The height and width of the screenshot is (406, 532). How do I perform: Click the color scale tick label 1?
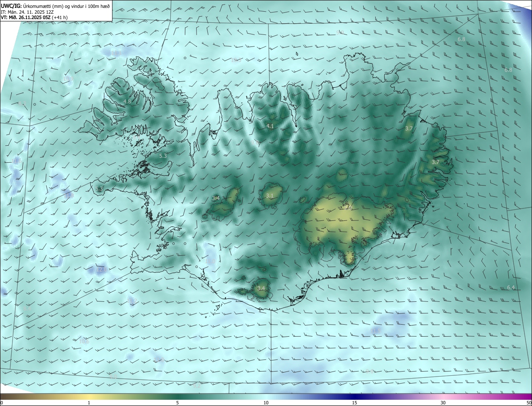coord(89,403)
